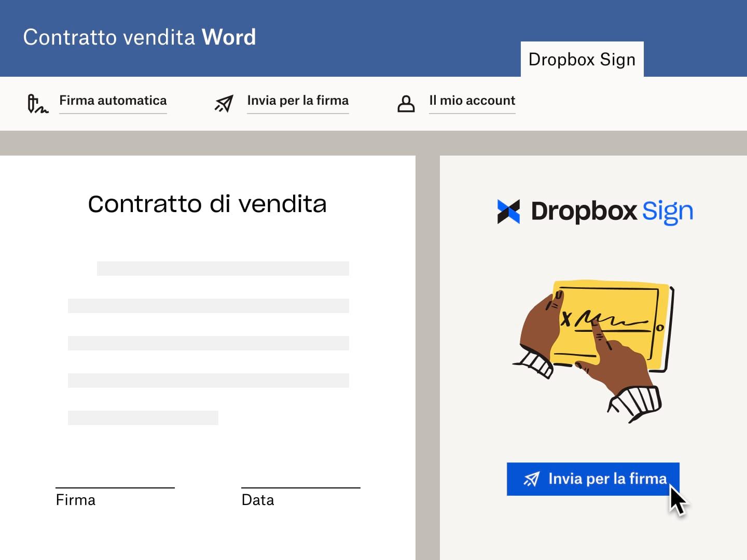The width and height of the screenshot is (747, 560).
Task: Click the Data label under date line
Action: (258, 500)
